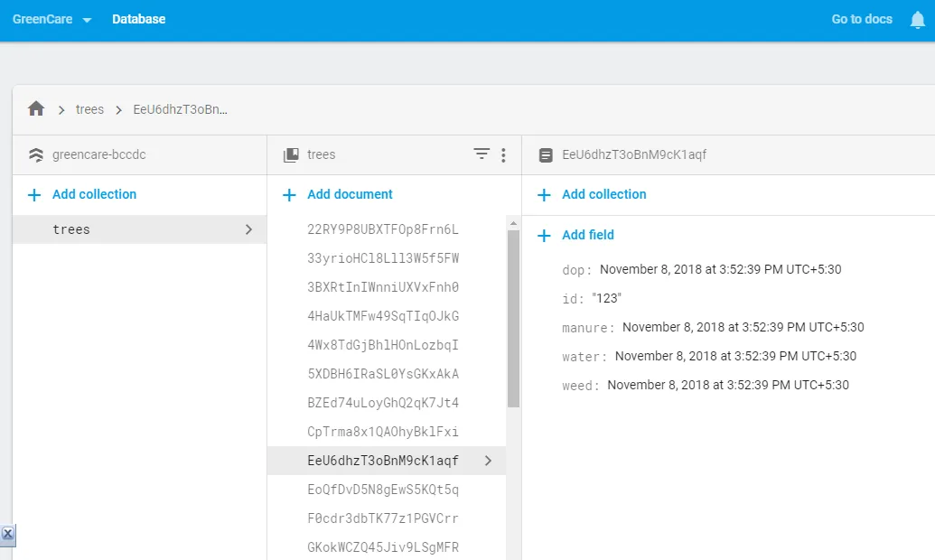Select the Database tab
The width and height of the screenshot is (935, 560).
[138, 19]
